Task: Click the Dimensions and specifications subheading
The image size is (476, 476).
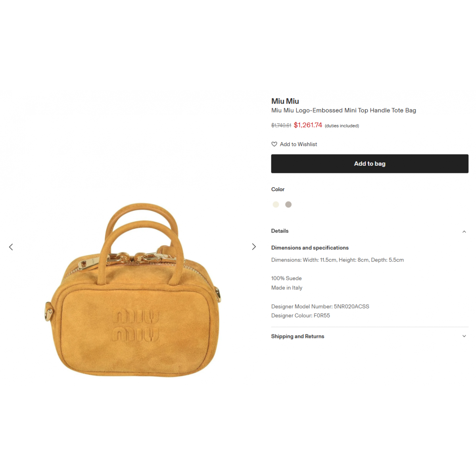Action: (310, 248)
